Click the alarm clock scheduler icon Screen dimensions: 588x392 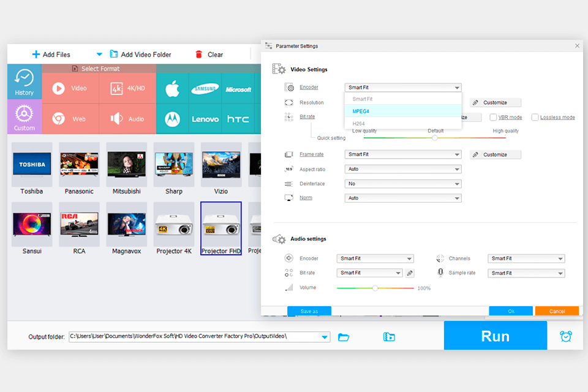pyautogui.click(x=565, y=336)
